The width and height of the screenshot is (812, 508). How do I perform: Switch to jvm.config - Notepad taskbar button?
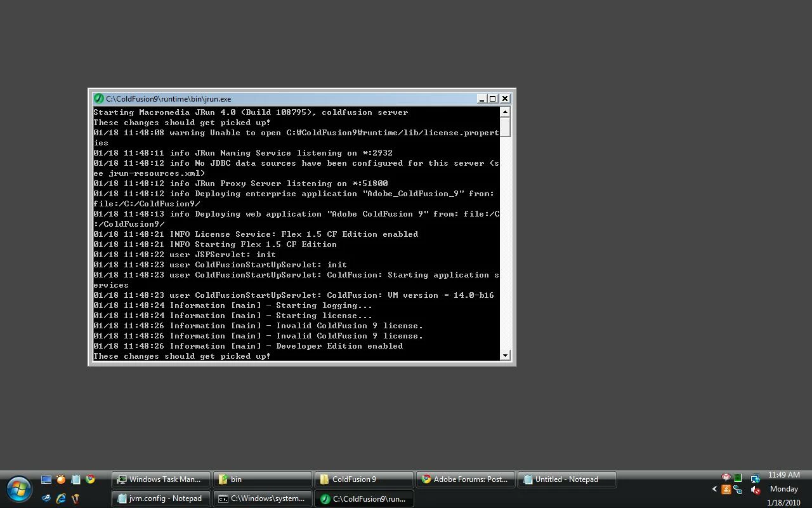(161, 498)
